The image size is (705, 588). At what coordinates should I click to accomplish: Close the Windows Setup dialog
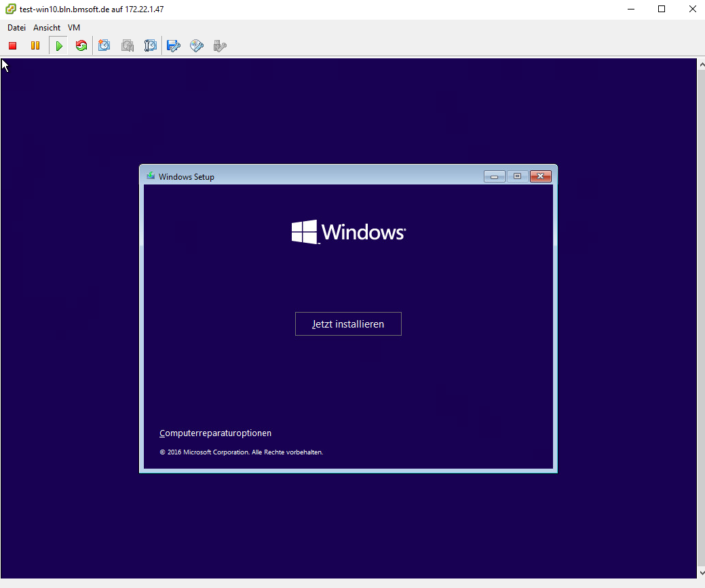click(x=540, y=176)
